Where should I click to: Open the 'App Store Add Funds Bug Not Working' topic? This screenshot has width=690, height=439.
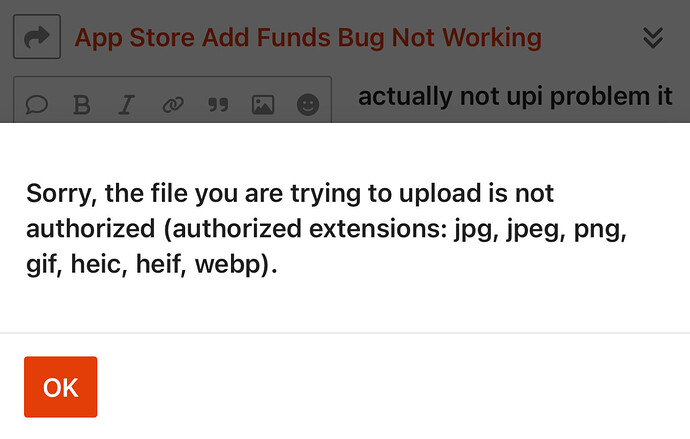click(308, 38)
